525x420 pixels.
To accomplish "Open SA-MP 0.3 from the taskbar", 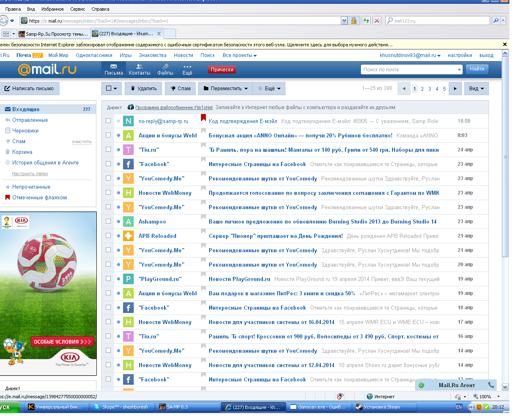I will (187, 407).
